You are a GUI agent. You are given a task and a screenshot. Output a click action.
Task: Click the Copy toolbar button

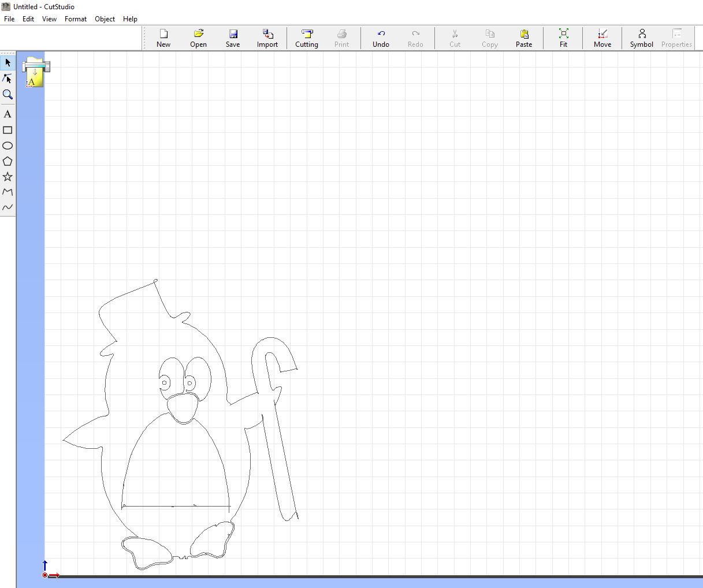(489, 38)
